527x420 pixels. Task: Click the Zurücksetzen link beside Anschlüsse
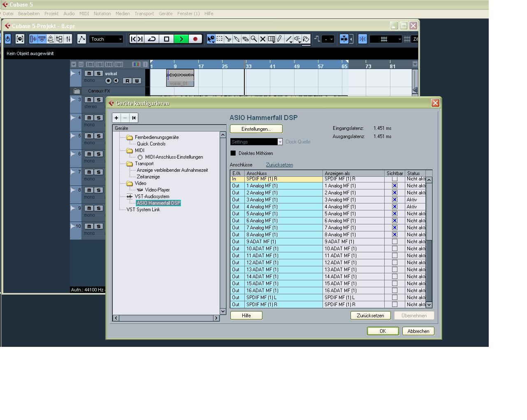(x=279, y=165)
